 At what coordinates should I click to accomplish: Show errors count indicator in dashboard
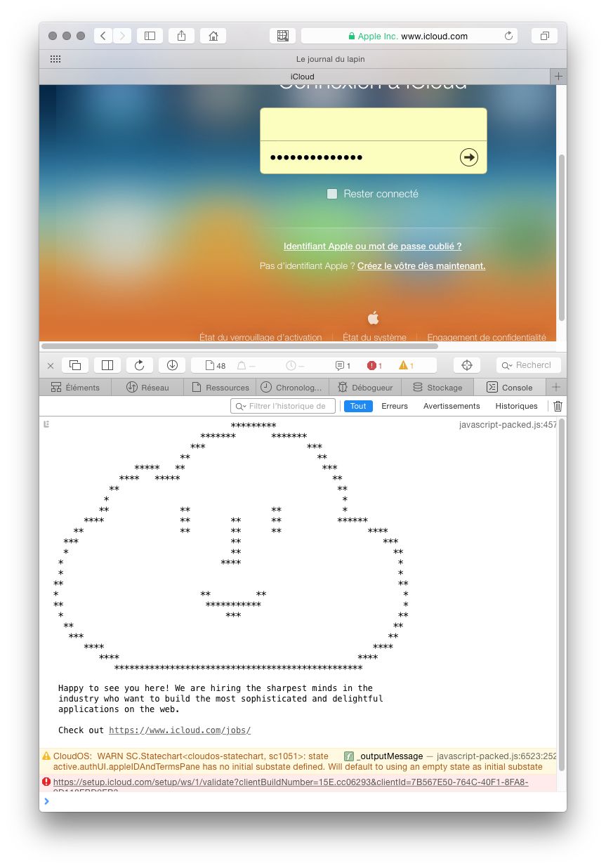[374, 366]
